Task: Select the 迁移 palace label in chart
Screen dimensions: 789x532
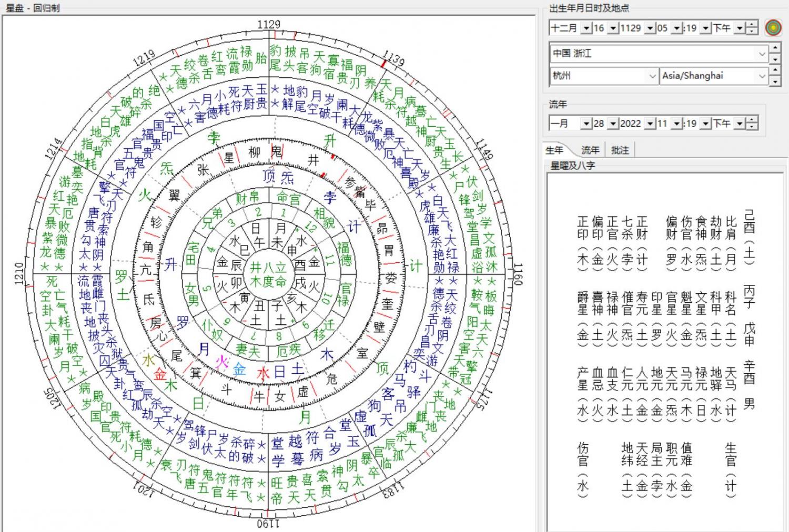Action: point(323,330)
